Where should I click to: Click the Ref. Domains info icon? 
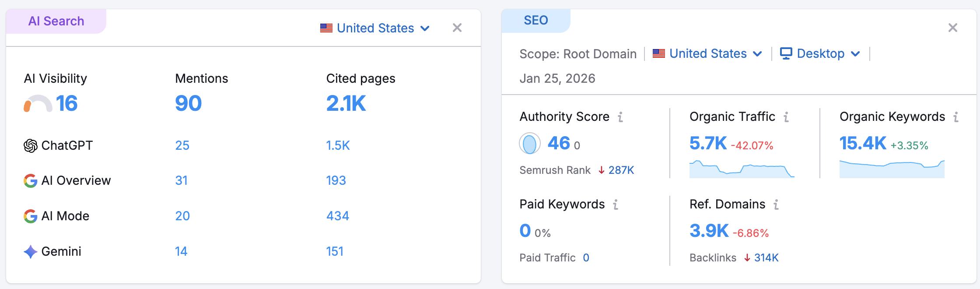coord(776,204)
